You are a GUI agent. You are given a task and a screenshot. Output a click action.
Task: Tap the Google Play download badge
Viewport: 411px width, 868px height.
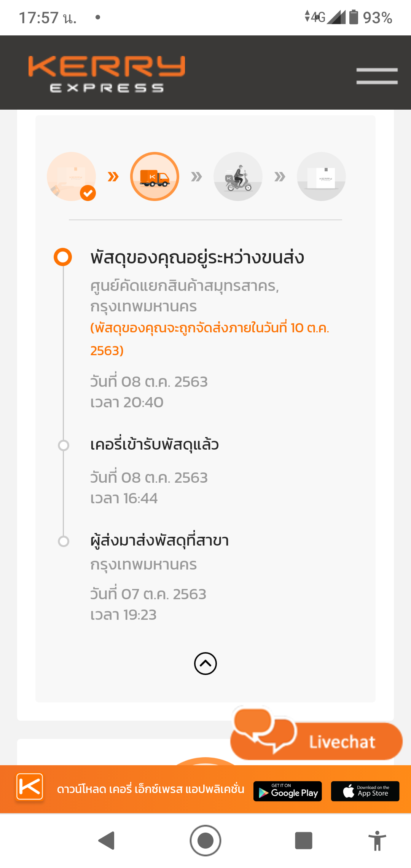click(288, 791)
